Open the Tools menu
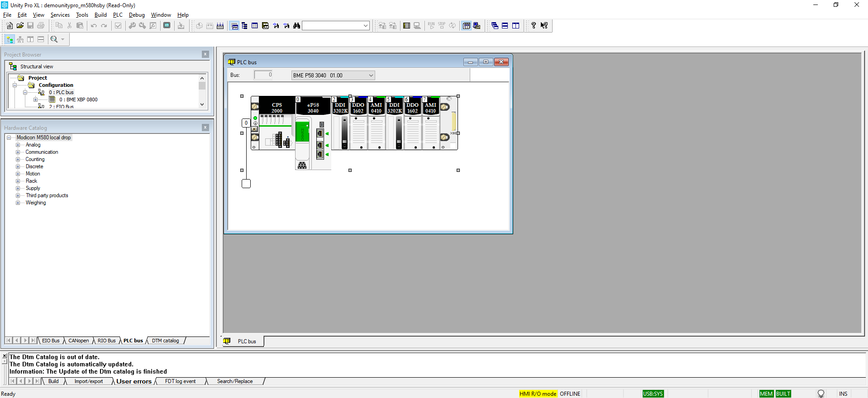868x398 pixels. click(x=82, y=15)
